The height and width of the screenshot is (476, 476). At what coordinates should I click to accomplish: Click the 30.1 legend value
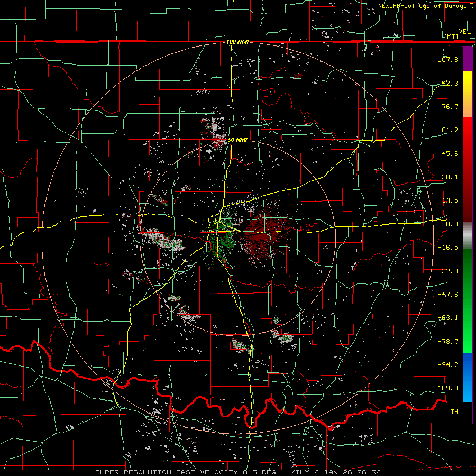450,177
